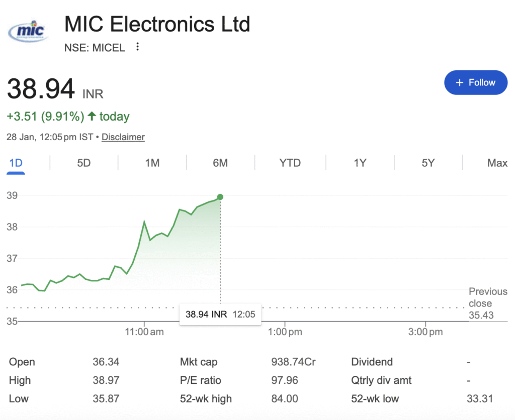Open the Disclaimer link

coord(123,137)
